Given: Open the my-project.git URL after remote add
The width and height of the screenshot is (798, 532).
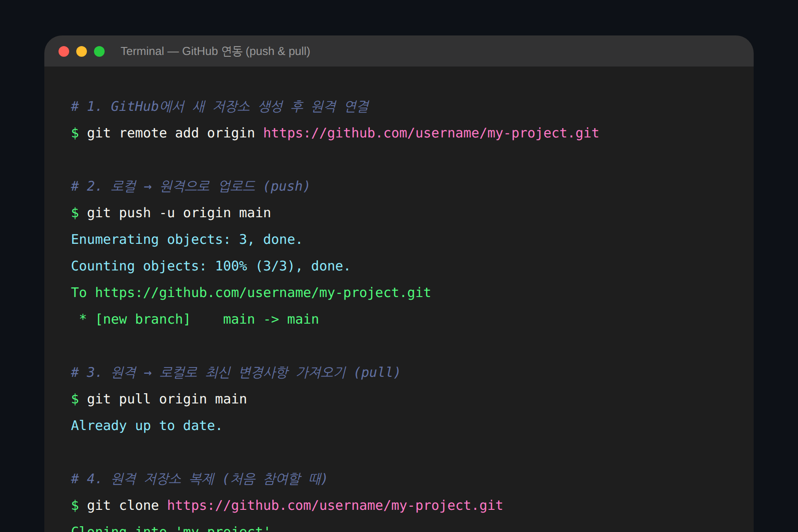Looking at the screenshot, I should click(x=430, y=133).
